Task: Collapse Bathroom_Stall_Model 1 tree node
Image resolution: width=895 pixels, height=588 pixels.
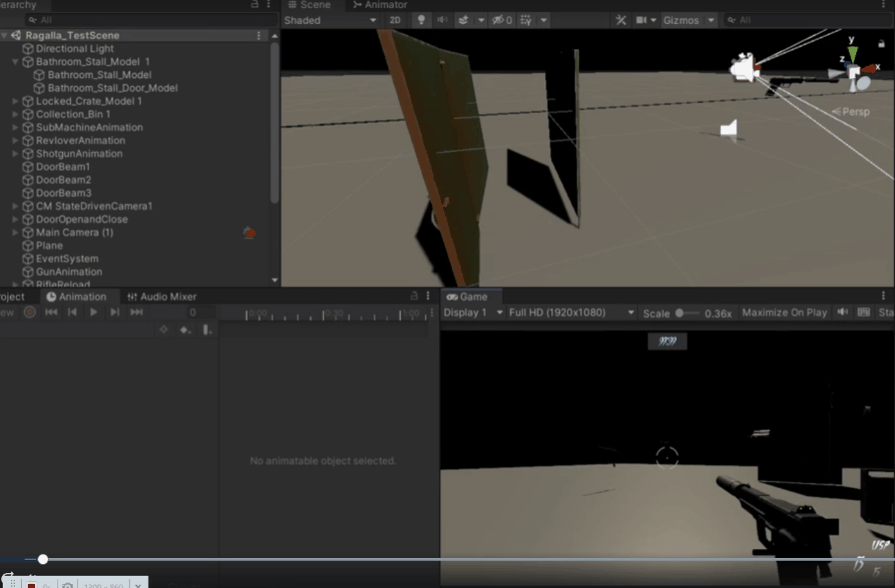Action: (x=16, y=62)
